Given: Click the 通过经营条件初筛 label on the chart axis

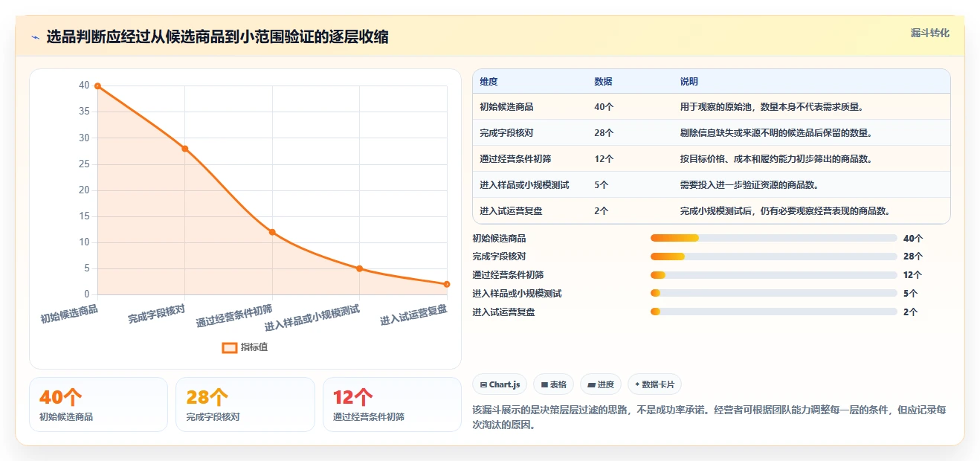Looking at the screenshot, I should pos(234,316).
